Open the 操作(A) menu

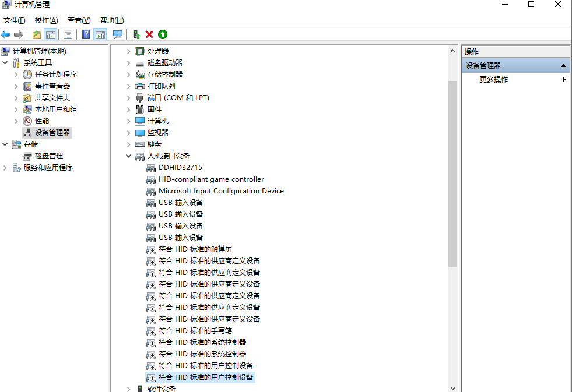coord(46,20)
